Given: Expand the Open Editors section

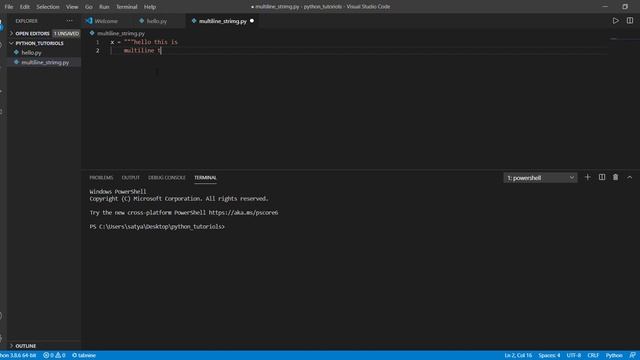Looking at the screenshot, I should [x=32, y=33].
